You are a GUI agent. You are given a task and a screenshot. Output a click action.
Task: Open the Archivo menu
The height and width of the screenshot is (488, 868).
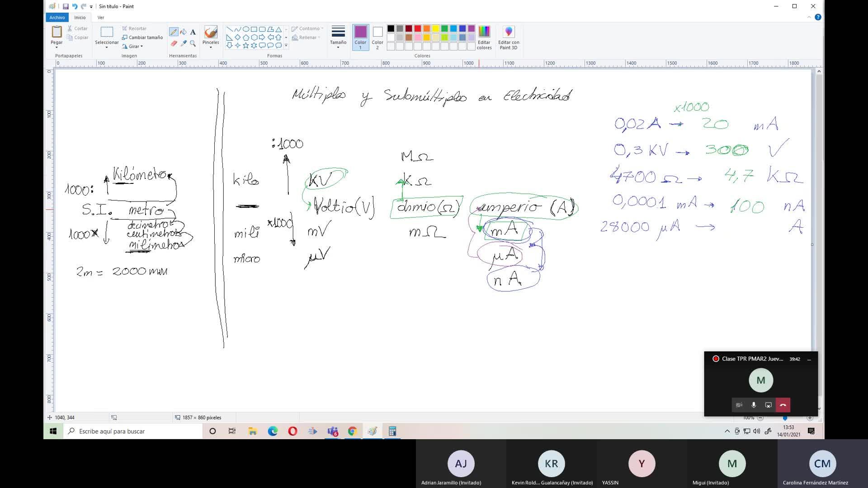pyautogui.click(x=57, y=17)
